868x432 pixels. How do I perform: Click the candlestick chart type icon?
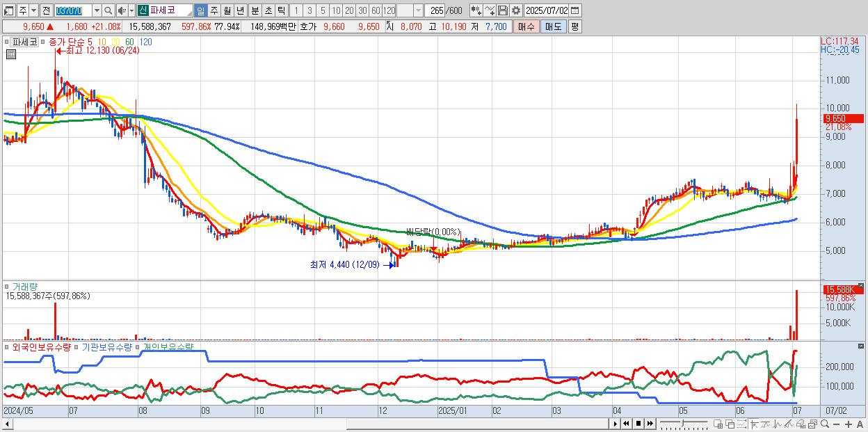click(x=476, y=10)
